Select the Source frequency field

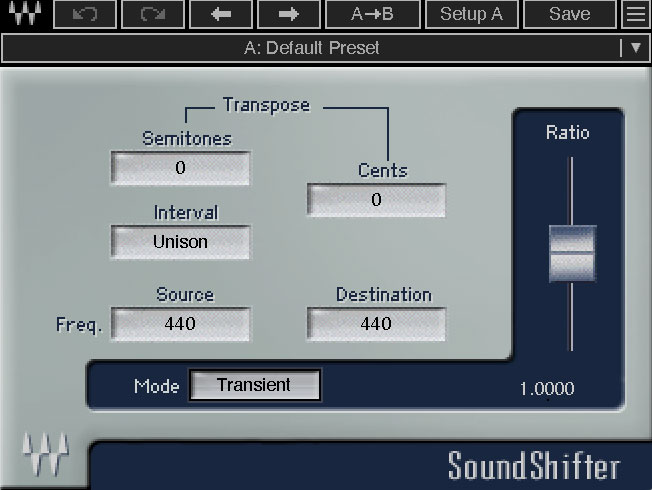coord(180,324)
